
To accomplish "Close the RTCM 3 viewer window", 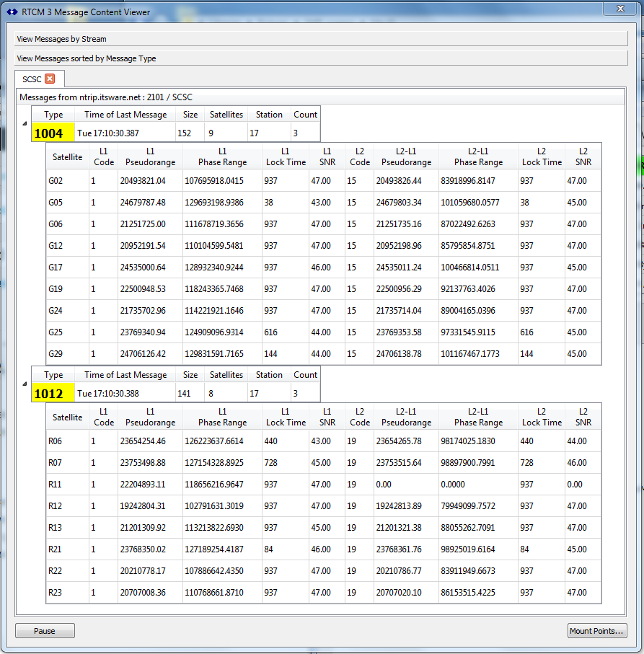I will click(x=619, y=9).
